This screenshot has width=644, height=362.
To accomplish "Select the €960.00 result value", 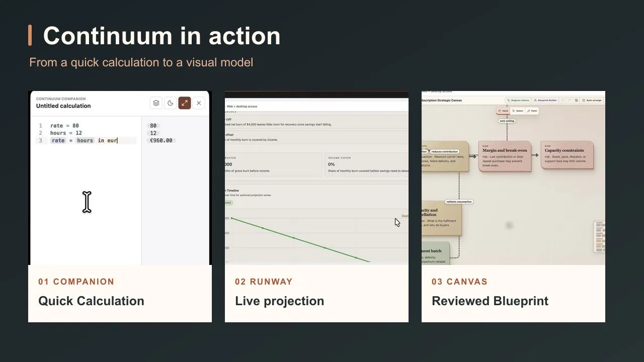I will [161, 141].
